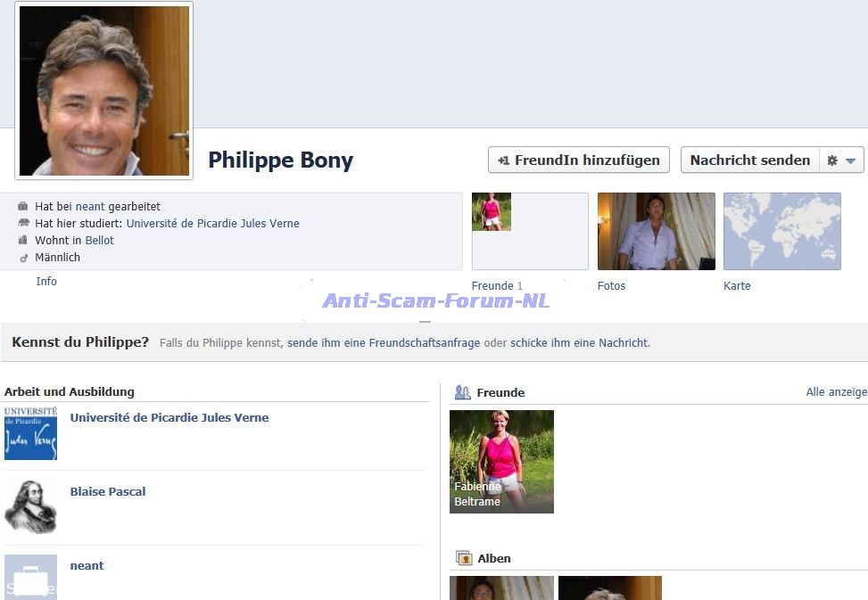Viewport: 868px width, 600px height.
Task: Click the Alben section header icon
Action: coord(463,558)
